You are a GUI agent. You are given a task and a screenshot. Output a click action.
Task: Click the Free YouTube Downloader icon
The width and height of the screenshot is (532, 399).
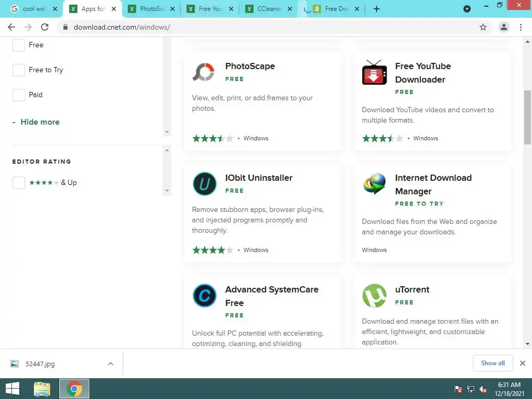pos(374,73)
